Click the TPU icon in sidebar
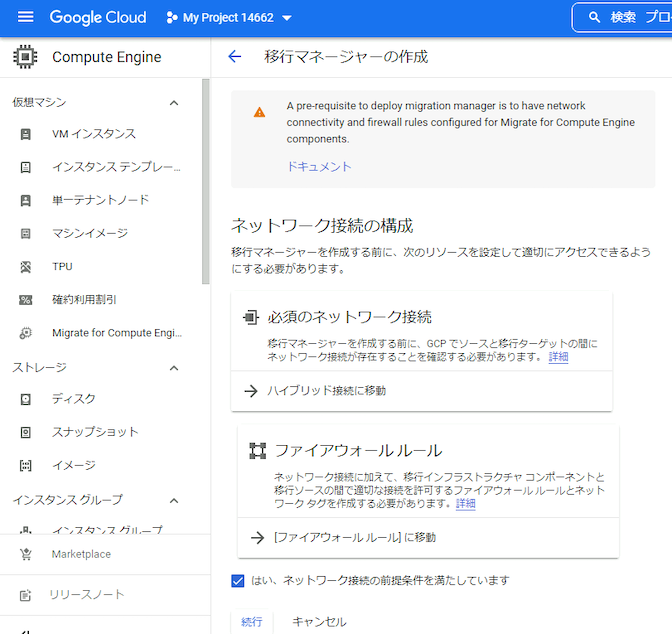 [26, 267]
